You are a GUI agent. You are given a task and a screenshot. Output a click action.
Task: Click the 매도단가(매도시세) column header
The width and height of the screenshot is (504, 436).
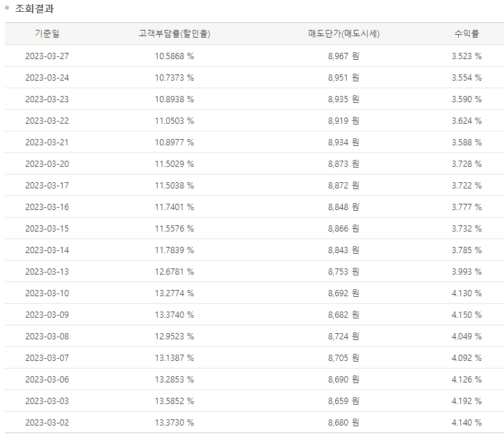[344, 33]
